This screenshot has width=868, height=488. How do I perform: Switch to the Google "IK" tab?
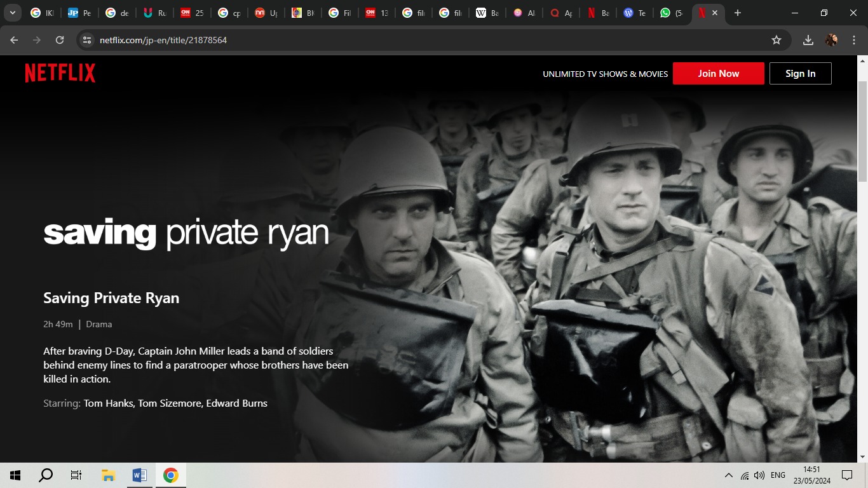(42, 13)
